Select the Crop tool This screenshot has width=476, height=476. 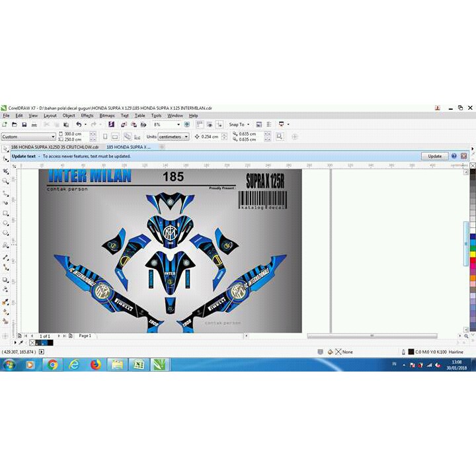[5, 171]
